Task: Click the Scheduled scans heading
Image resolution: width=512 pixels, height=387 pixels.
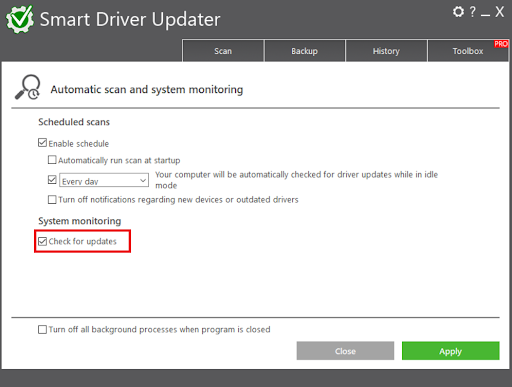Action: (74, 122)
